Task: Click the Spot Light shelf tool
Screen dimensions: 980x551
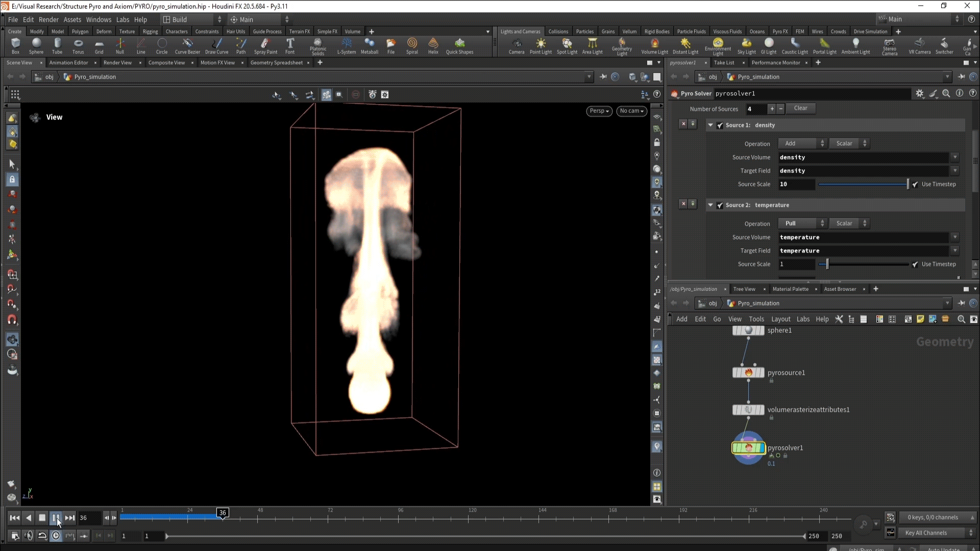Action: tap(567, 45)
